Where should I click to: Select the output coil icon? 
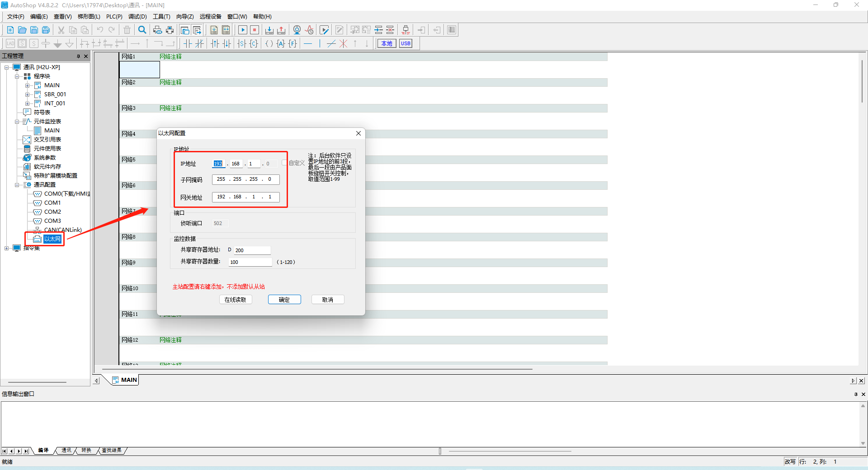click(x=269, y=43)
